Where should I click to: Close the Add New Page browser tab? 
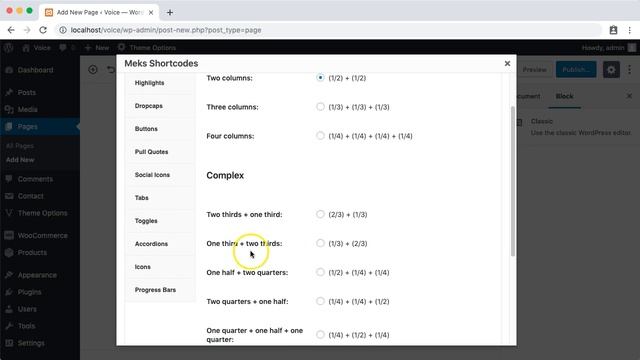tap(151, 12)
